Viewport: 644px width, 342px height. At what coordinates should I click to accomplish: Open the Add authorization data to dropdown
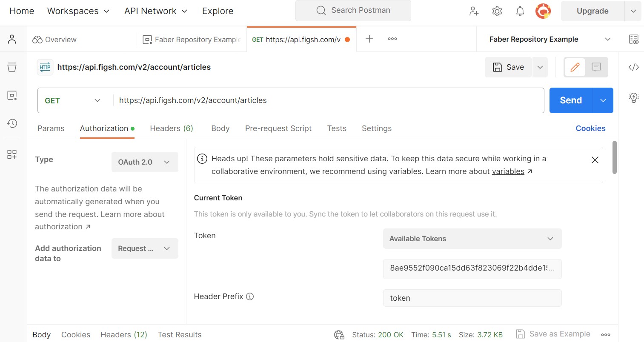[x=145, y=248]
